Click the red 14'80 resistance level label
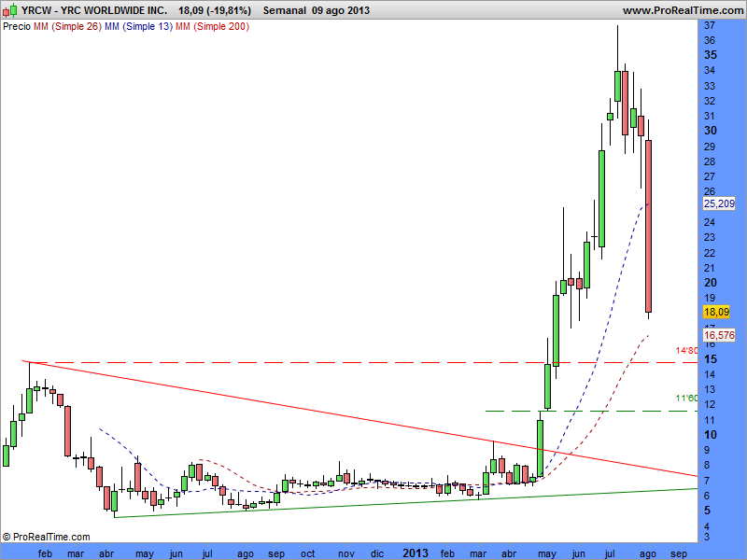 point(686,351)
